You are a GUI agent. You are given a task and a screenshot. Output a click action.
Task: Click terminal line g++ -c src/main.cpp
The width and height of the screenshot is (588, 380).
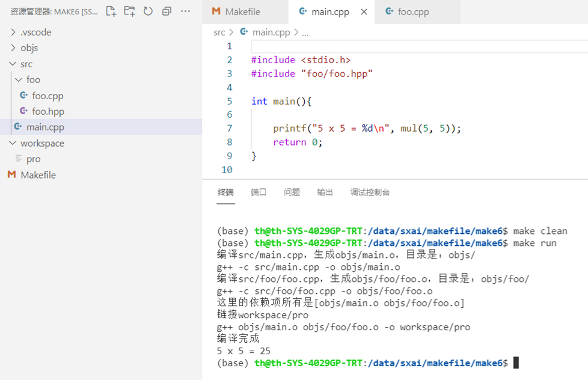point(308,267)
